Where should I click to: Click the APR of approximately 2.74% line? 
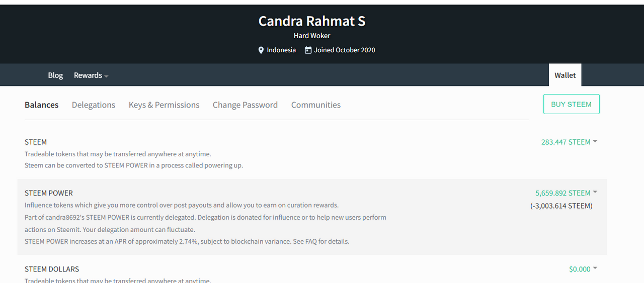[187, 241]
